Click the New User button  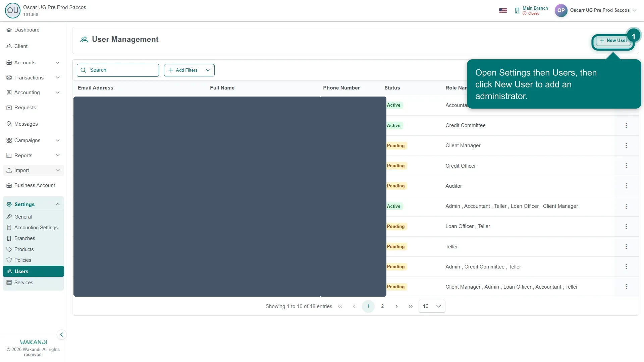coord(613,41)
